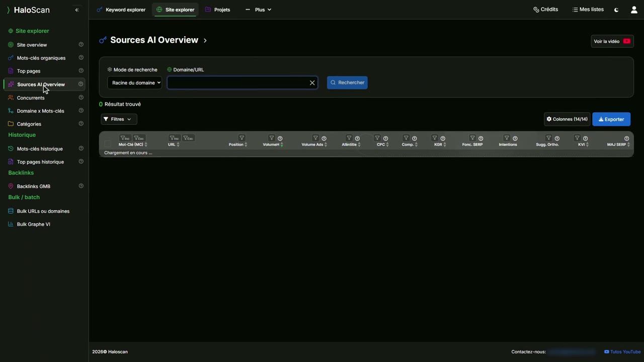Screen dimensions: 644x362
Task: Open the Colonnes (14/14) settings button
Action: (567, 119)
